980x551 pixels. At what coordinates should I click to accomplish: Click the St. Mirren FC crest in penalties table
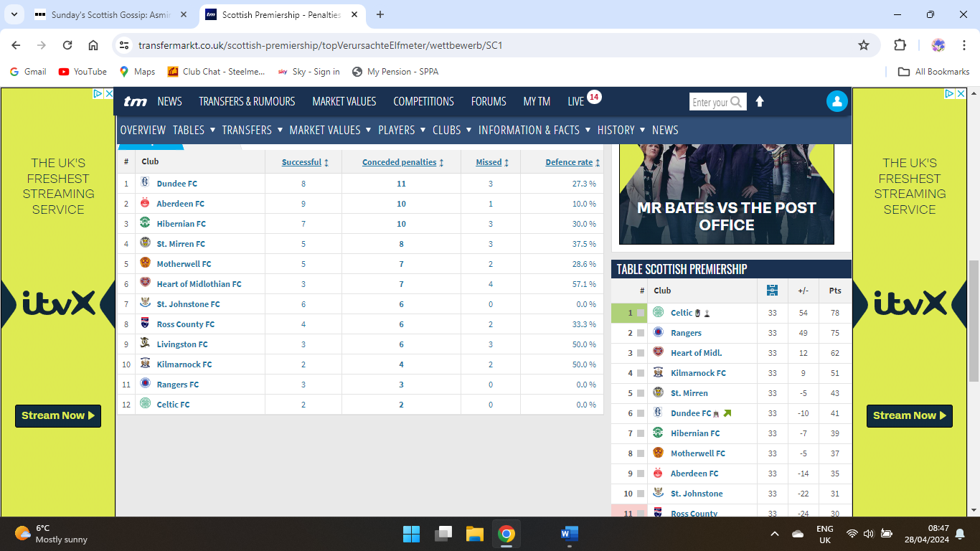pyautogui.click(x=145, y=243)
